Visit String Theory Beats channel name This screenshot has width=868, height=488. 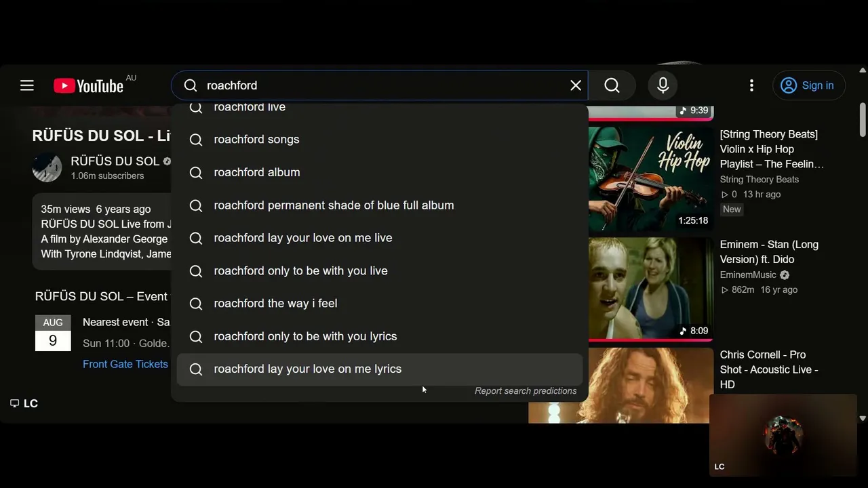pyautogui.click(x=759, y=180)
